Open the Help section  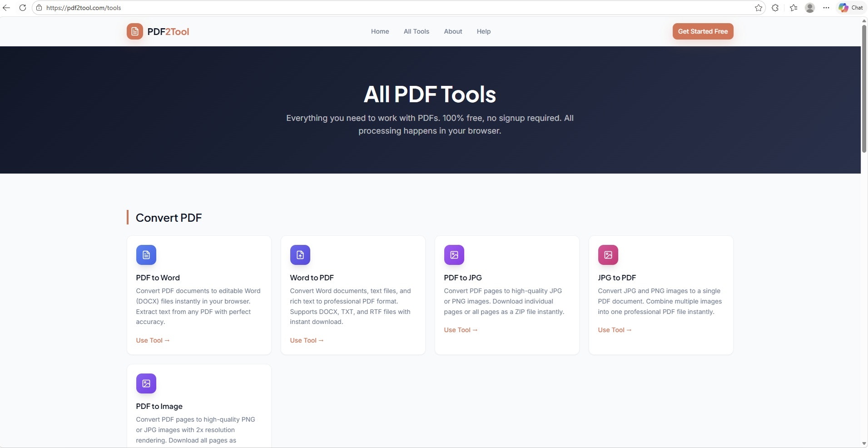pos(483,31)
